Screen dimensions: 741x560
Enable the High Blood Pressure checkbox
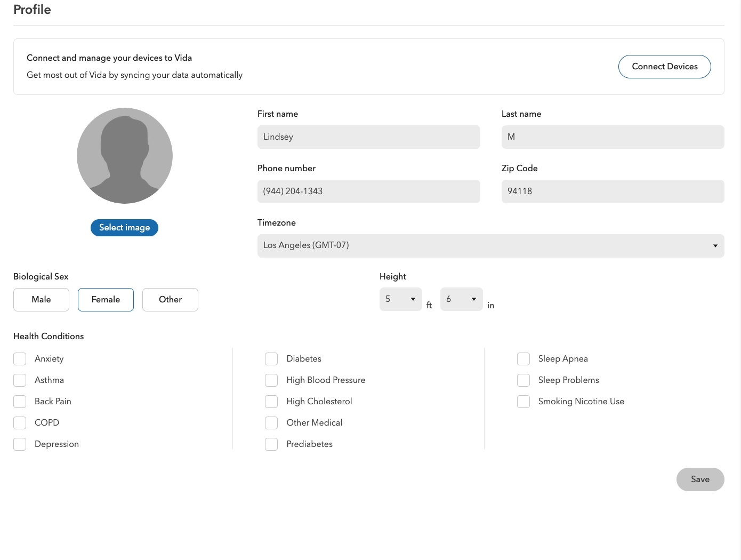271,380
